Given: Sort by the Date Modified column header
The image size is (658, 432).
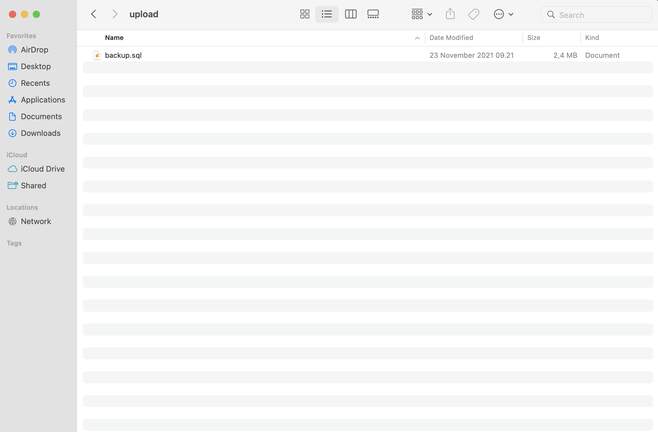Looking at the screenshot, I should [451, 37].
